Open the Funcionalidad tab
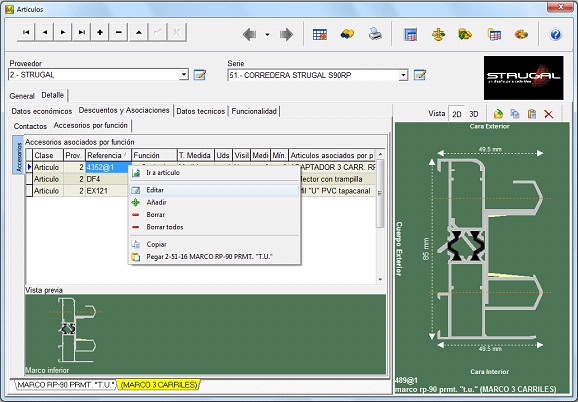 pyautogui.click(x=254, y=111)
